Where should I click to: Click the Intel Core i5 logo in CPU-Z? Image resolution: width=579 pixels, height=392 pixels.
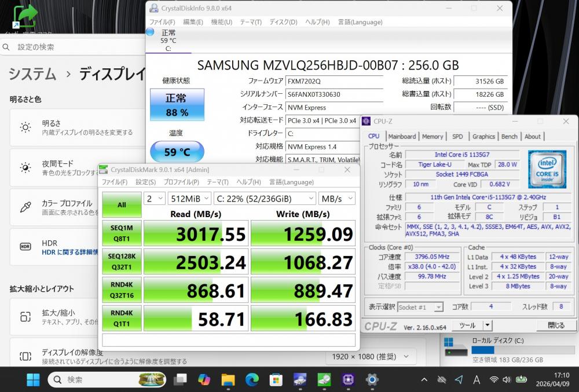coord(547,168)
